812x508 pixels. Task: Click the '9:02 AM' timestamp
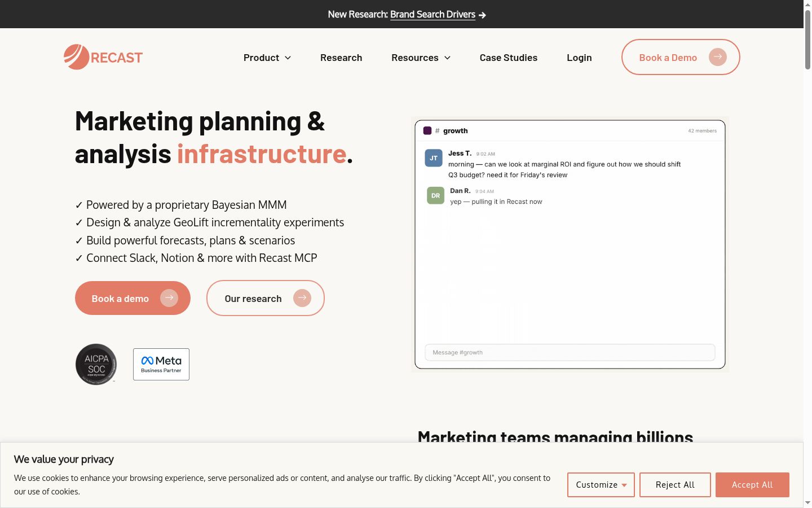486,154
